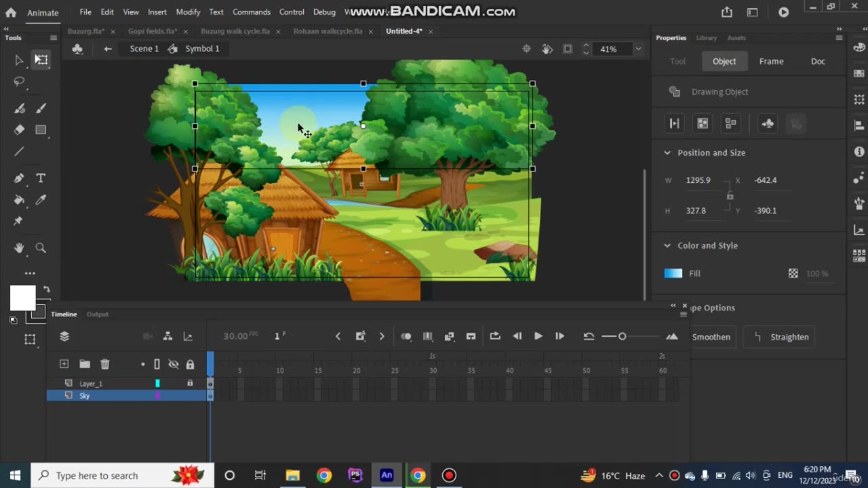The width and height of the screenshot is (868, 488).
Task: Select the Hand tool
Action: click(x=19, y=248)
